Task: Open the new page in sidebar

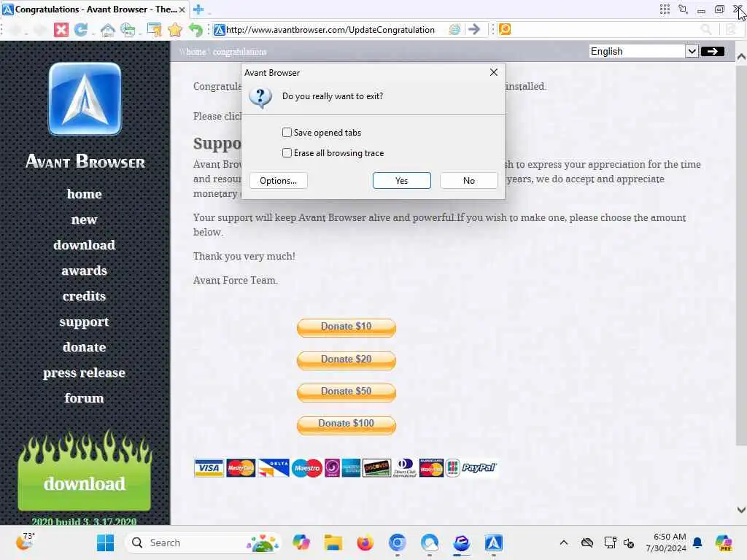Action: (85, 219)
